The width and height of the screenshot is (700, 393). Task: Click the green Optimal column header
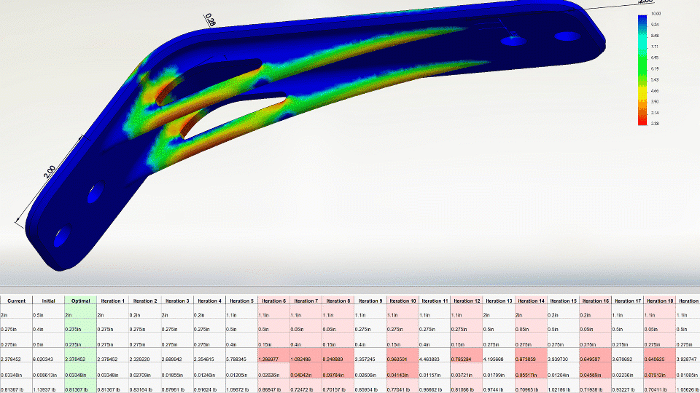click(80, 301)
